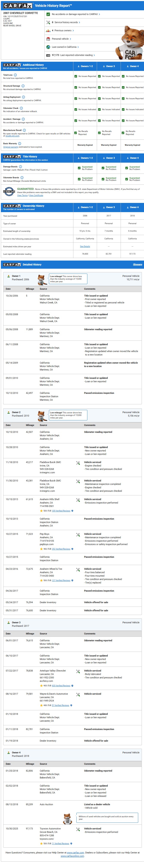Click the no accidents green checkmark in summary
Image resolution: width=144 pixels, height=868 pixels.
pyautogui.click(x=48, y=14)
